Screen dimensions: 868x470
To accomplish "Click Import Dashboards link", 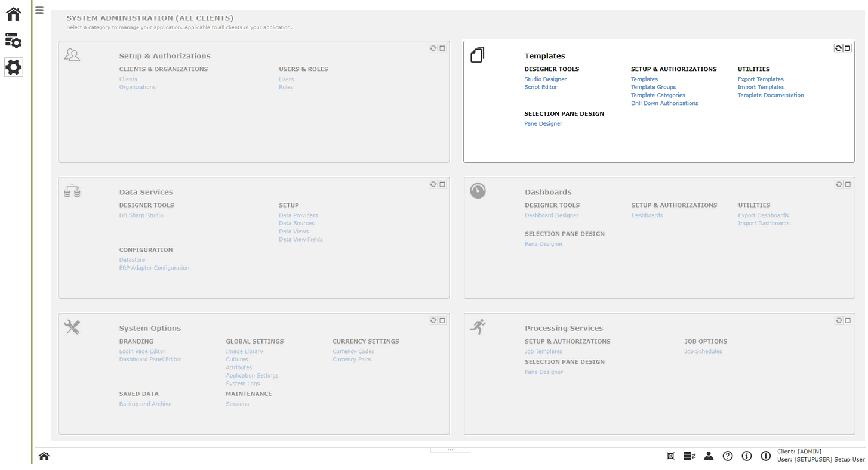I will pos(764,223).
